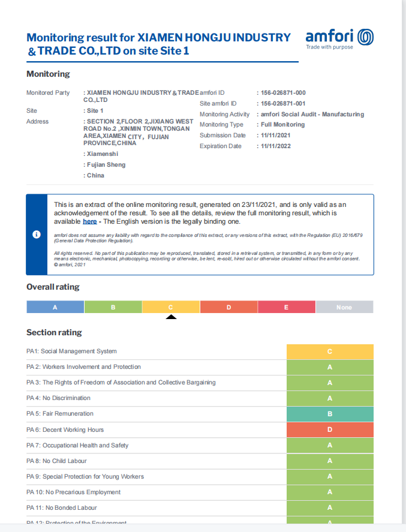Screen dimensions: 406x532
Task: Click the 'Monitoring' section heading
Action: (x=48, y=74)
